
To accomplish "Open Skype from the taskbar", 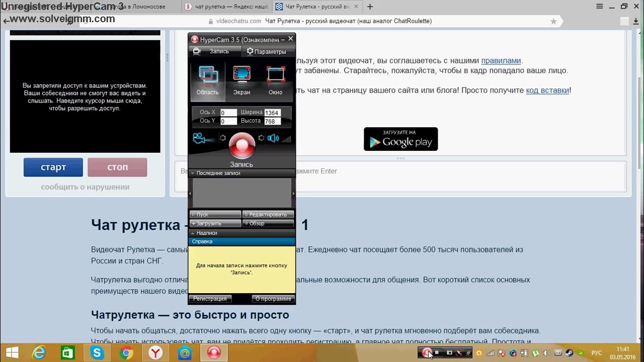I will 97,353.
